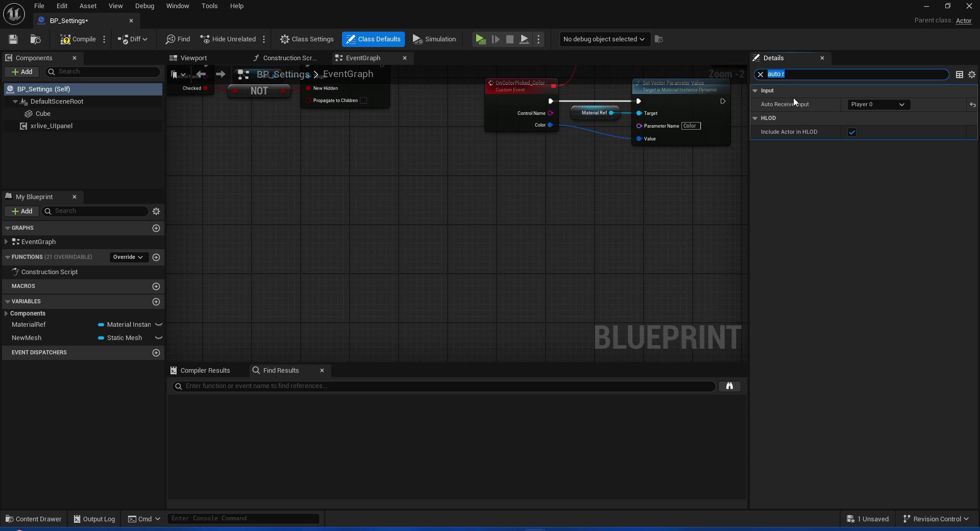Add a new function with plus icon
Viewport: 980px width, 531px height.
pos(156,257)
